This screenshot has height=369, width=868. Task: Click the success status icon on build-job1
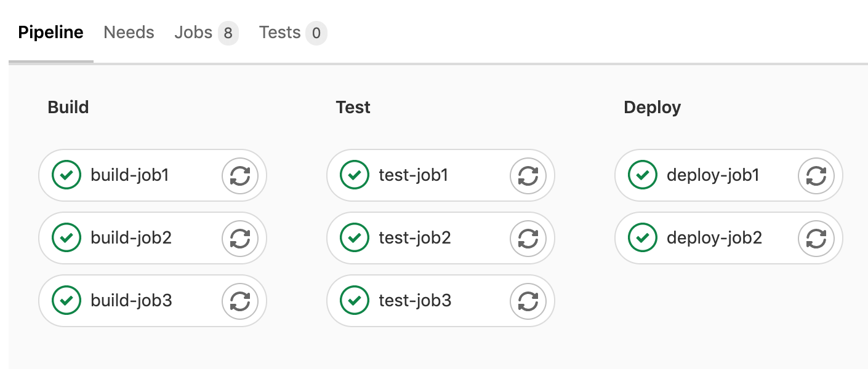(x=66, y=175)
